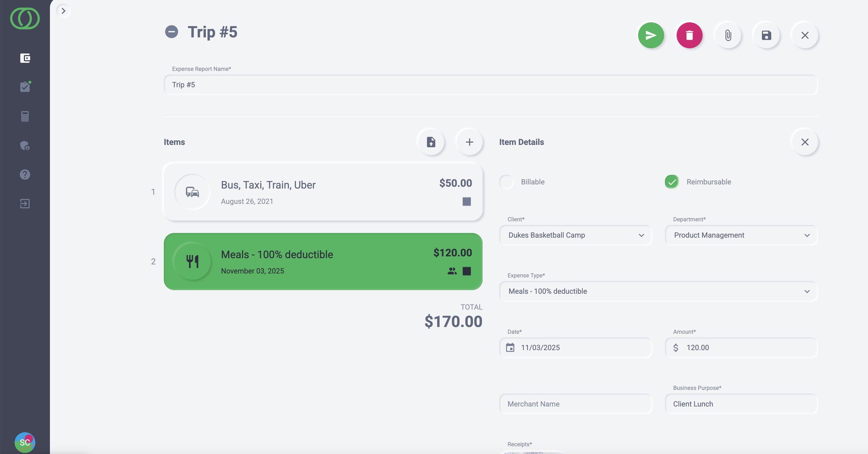The width and height of the screenshot is (868, 454).
Task: Upload a receipt file via the Items document icon
Action: [x=431, y=142]
